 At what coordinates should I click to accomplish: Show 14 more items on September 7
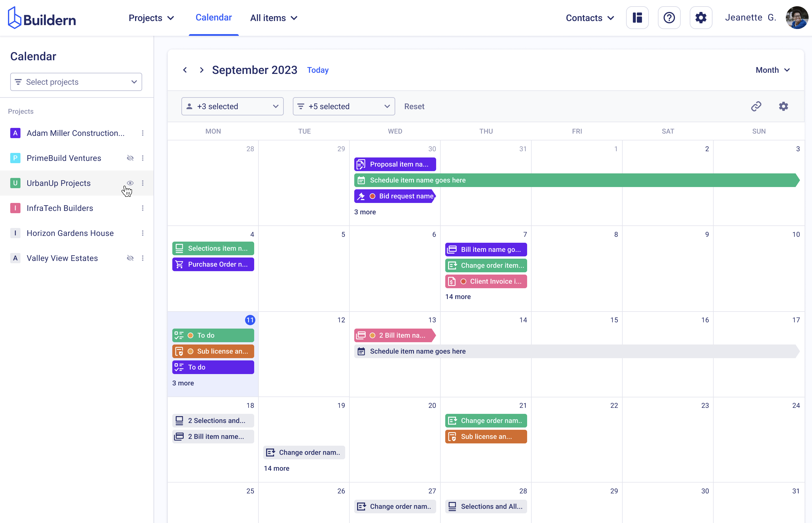pos(458,296)
